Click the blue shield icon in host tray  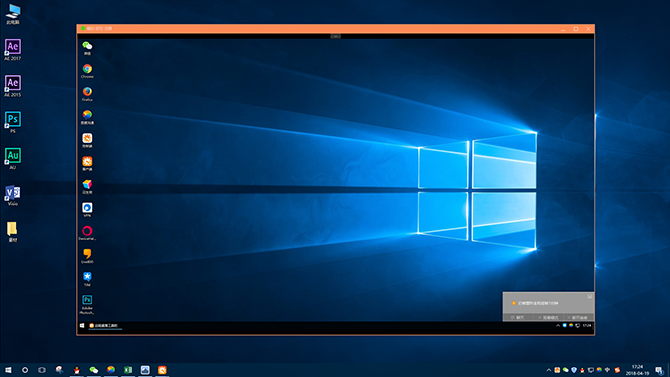click(x=574, y=370)
